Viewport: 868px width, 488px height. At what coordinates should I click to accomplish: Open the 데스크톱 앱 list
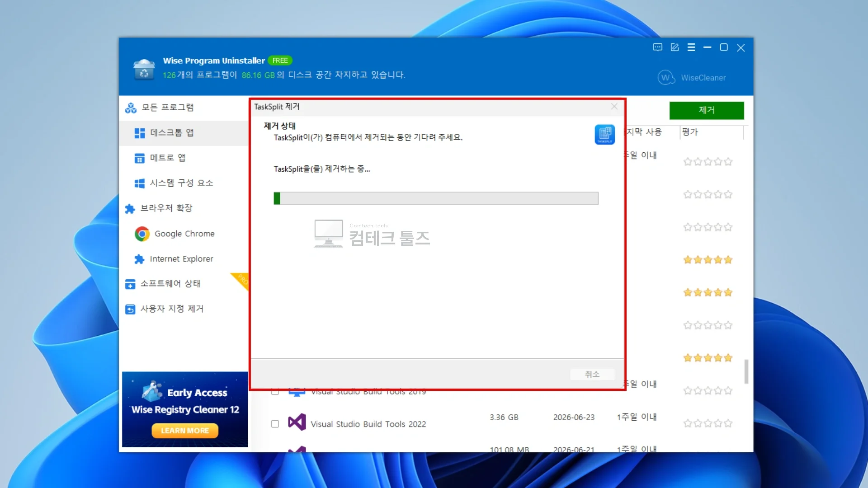point(183,133)
